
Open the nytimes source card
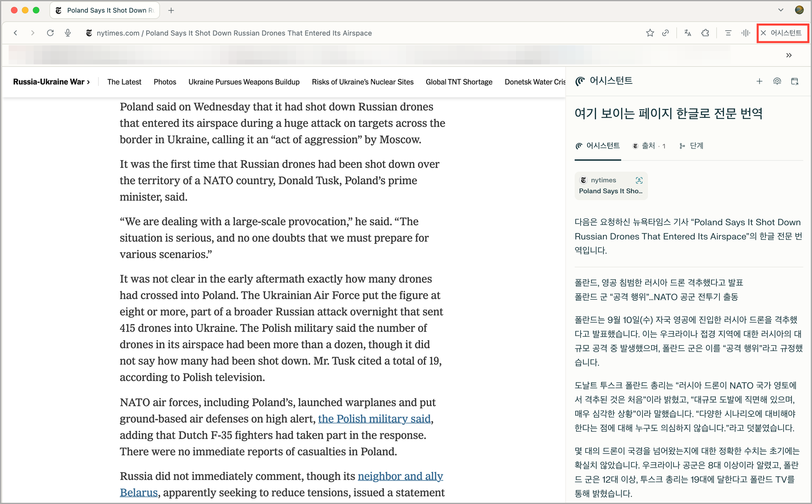pyautogui.click(x=611, y=185)
